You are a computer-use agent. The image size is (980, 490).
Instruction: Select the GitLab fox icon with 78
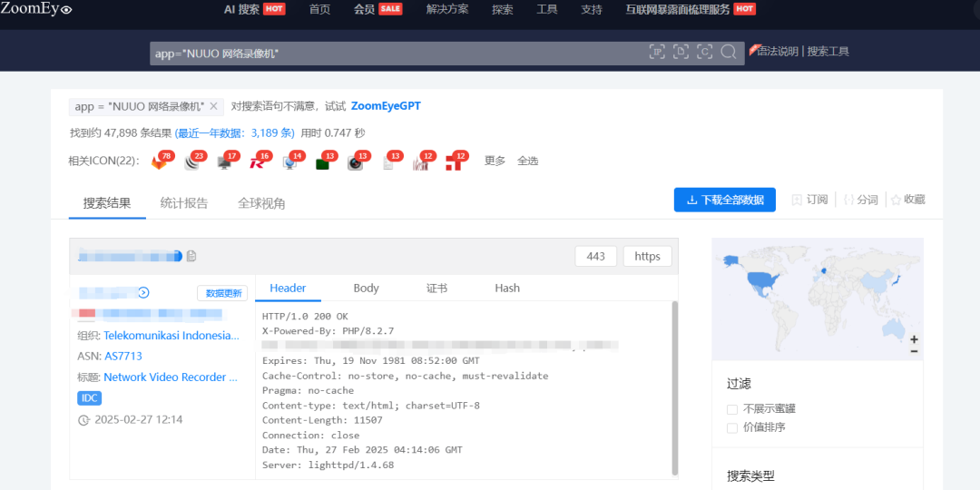pos(160,162)
